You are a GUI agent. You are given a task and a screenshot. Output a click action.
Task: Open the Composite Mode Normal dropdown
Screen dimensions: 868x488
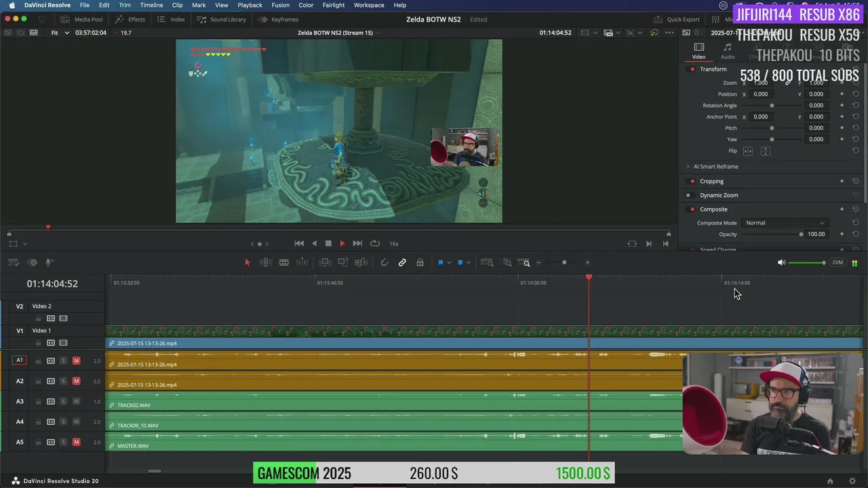785,223
